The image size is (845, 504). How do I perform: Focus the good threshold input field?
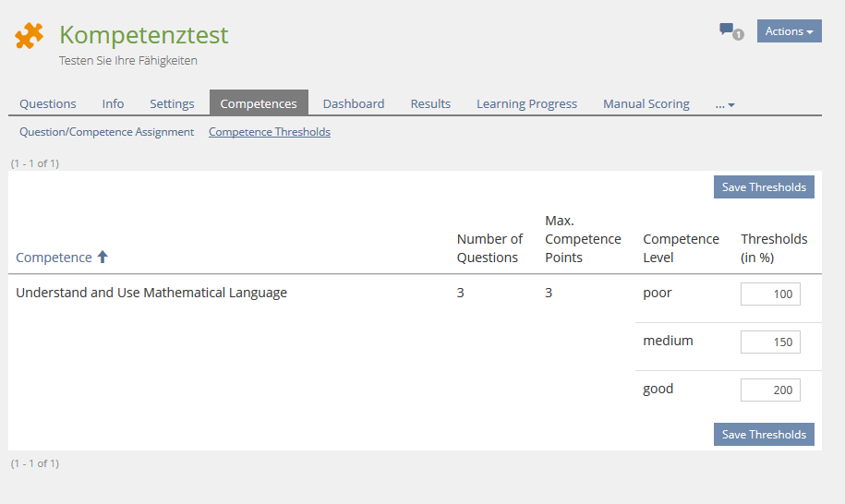coord(770,390)
